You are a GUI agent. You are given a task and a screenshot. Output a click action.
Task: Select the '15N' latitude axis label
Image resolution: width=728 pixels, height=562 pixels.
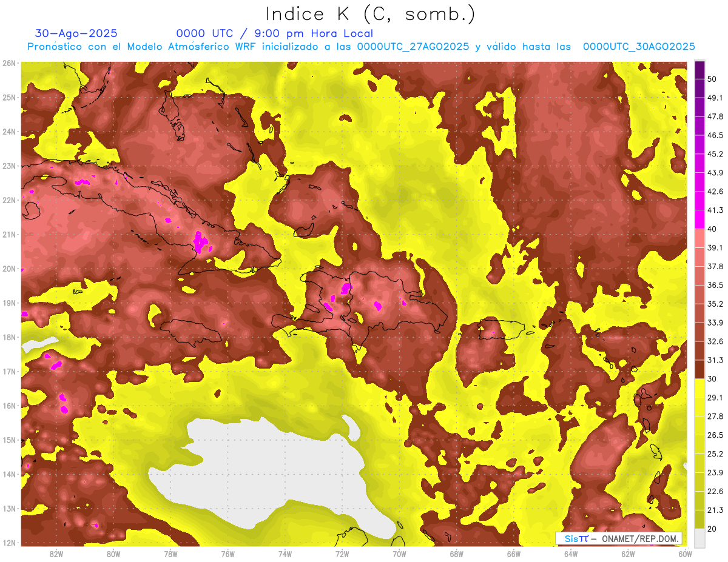9,440
